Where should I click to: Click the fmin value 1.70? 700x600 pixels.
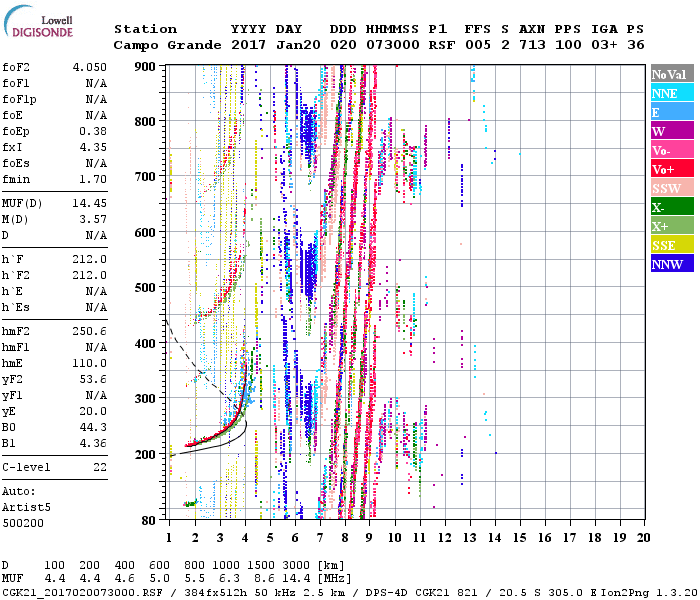click(x=93, y=179)
